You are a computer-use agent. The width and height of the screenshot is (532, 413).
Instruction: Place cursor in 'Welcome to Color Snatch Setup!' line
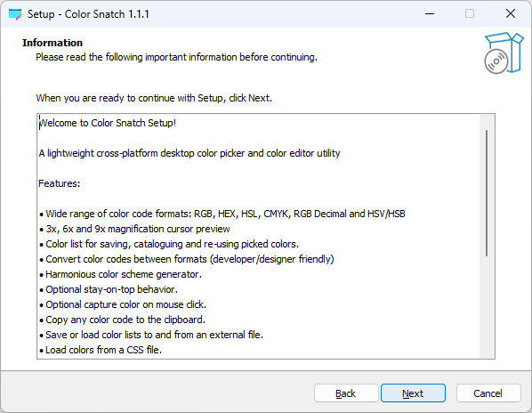[108, 123]
